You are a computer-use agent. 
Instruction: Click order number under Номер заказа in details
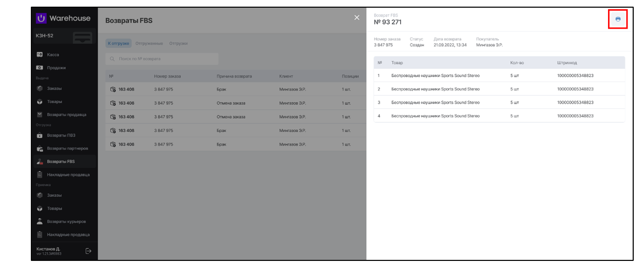pyautogui.click(x=383, y=45)
